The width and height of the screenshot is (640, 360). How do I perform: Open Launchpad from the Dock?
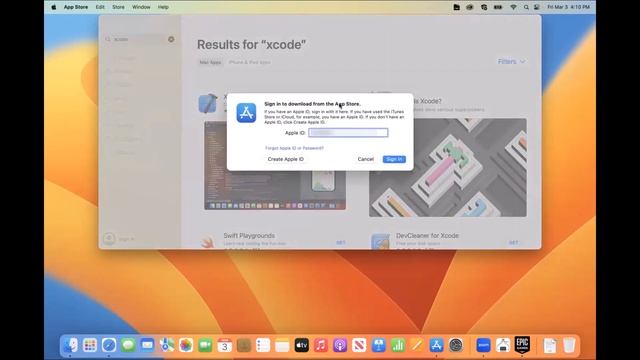click(x=90, y=345)
